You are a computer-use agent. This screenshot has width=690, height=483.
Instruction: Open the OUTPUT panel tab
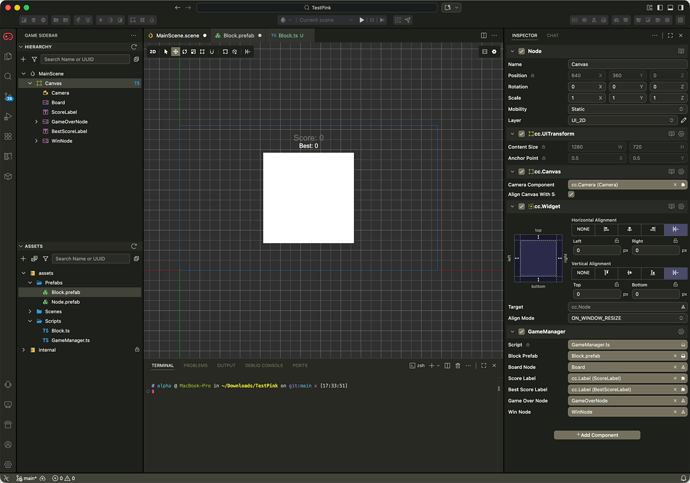tap(226, 366)
